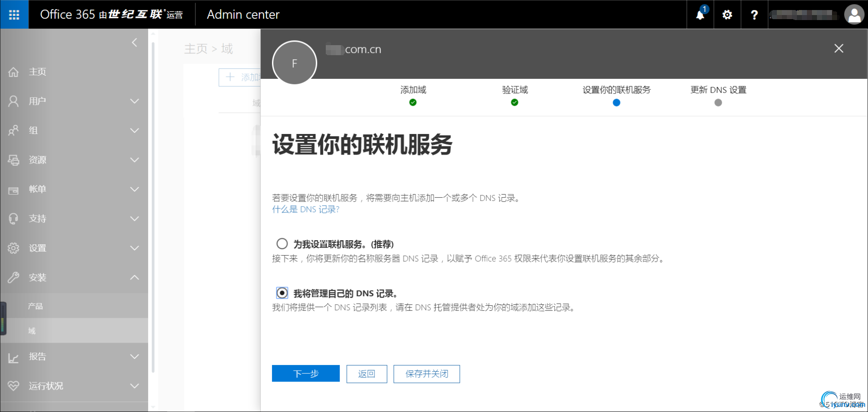This screenshot has height=412, width=868.
Task: Select 我将管理自己的 DNS 记录 radio option
Action: pyautogui.click(x=282, y=293)
